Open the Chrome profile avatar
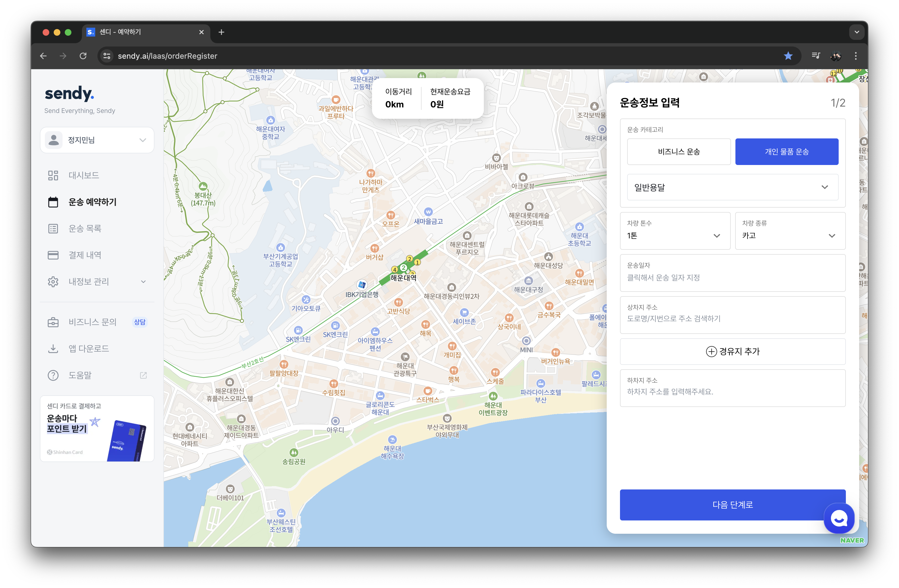The image size is (899, 588). coord(836,56)
